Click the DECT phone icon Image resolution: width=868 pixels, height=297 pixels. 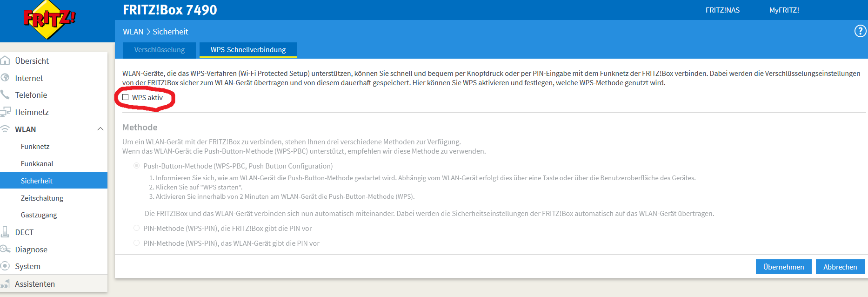coord(5,232)
